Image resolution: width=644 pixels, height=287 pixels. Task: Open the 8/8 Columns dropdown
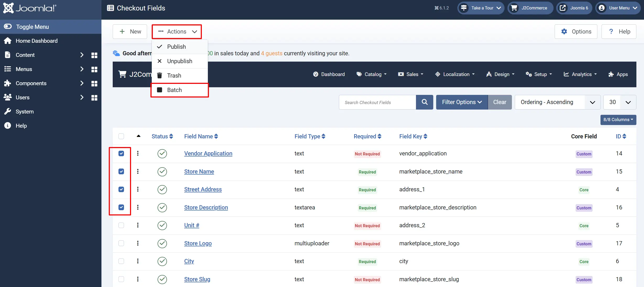click(618, 120)
